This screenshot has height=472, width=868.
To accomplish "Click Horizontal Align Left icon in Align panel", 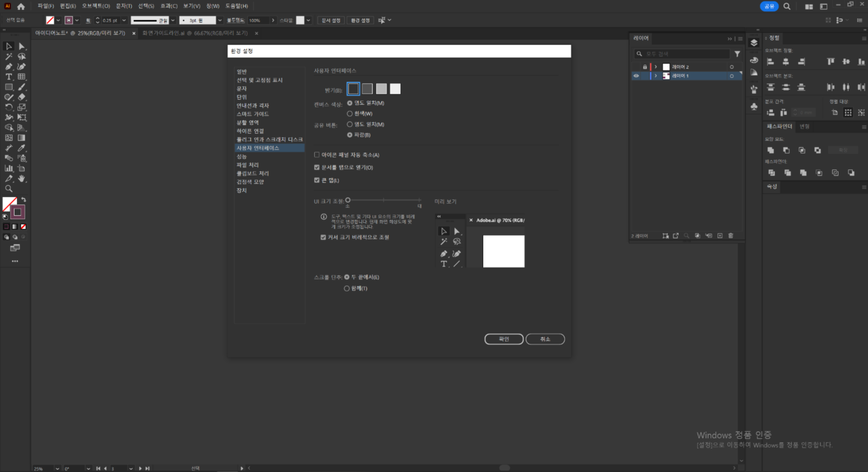I will (x=771, y=62).
